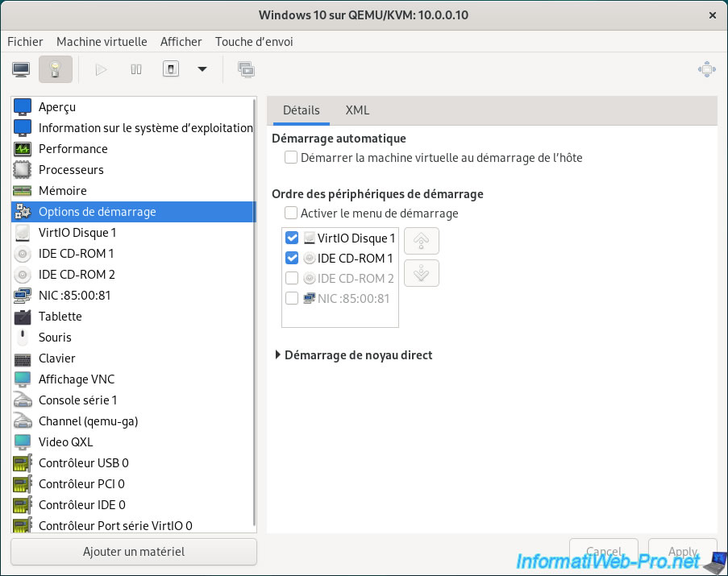Open the Afficher menu
The height and width of the screenshot is (576, 728).
181,42
